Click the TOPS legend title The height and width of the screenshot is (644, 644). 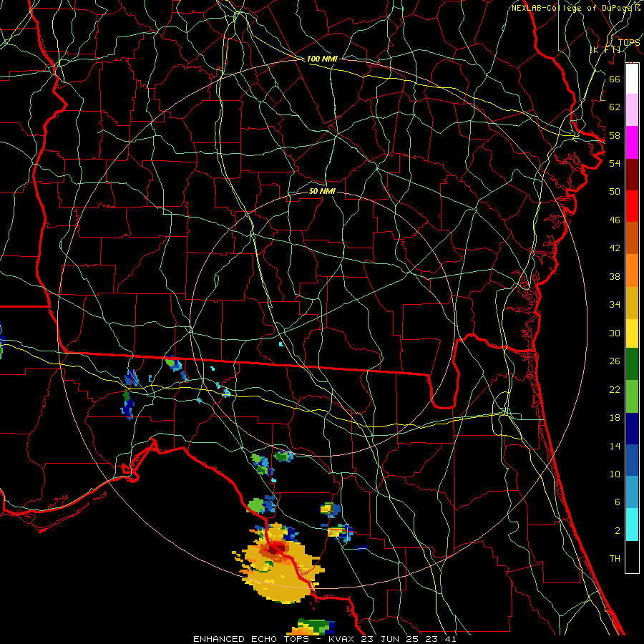click(x=629, y=43)
